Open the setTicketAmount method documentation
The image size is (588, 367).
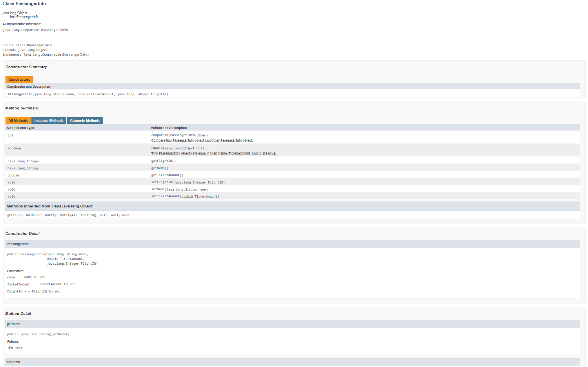(x=165, y=196)
